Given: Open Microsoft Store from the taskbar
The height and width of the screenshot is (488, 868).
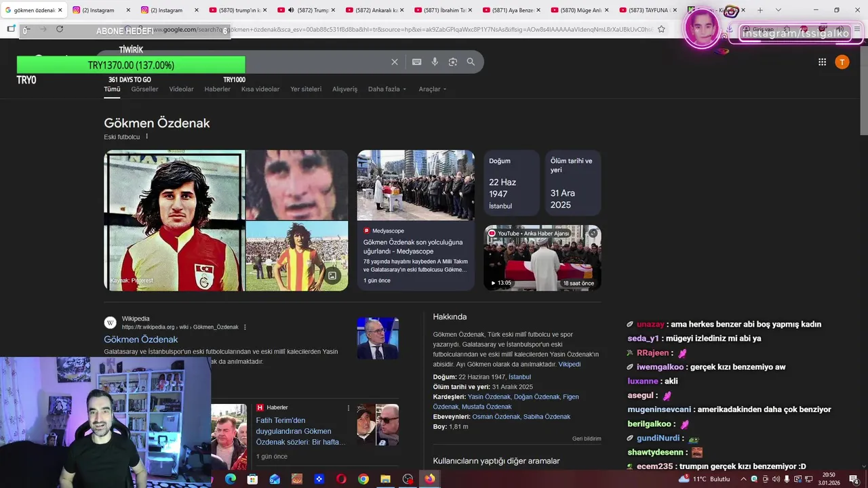Looking at the screenshot, I should (x=252, y=479).
